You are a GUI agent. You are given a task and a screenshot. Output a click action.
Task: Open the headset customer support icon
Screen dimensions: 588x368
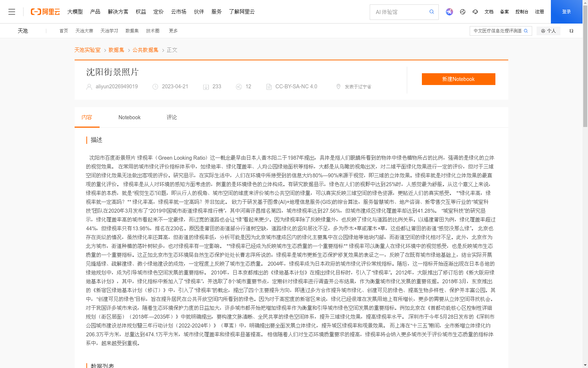pyautogui.click(x=475, y=12)
